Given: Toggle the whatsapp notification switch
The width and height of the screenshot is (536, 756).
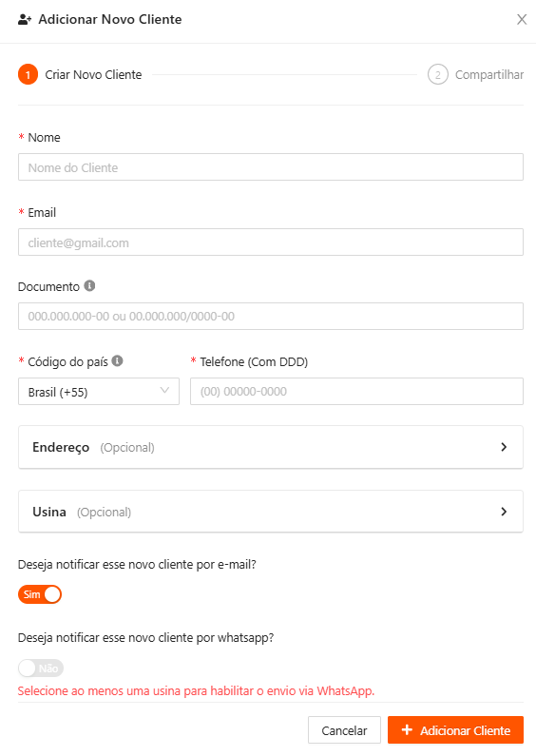Looking at the screenshot, I should pyautogui.click(x=41, y=669).
